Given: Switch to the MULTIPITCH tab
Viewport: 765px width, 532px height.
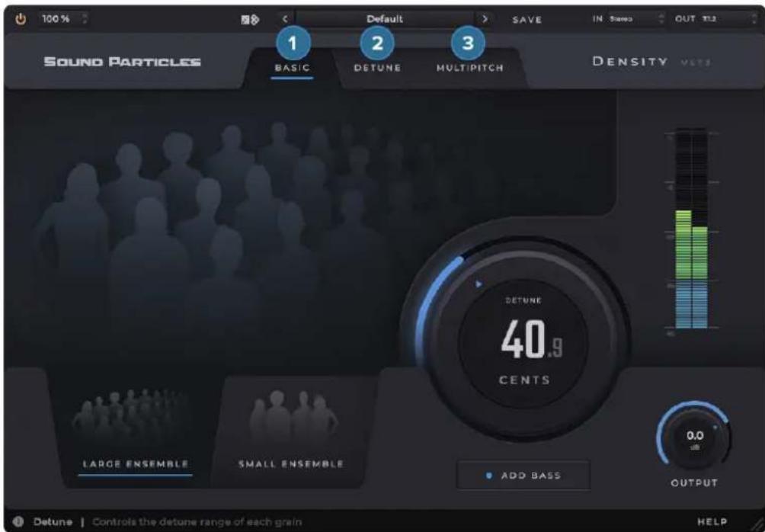Looking at the screenshot, I should click(470, 68).
